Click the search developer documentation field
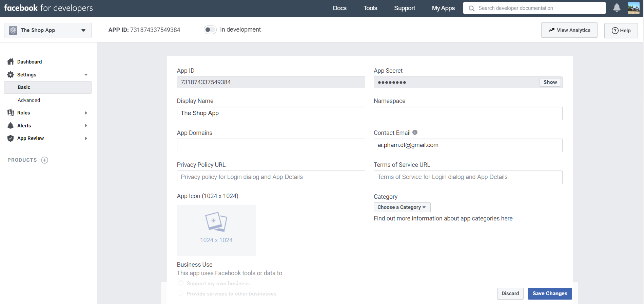 pyautogui.click(x=534, y=8)
